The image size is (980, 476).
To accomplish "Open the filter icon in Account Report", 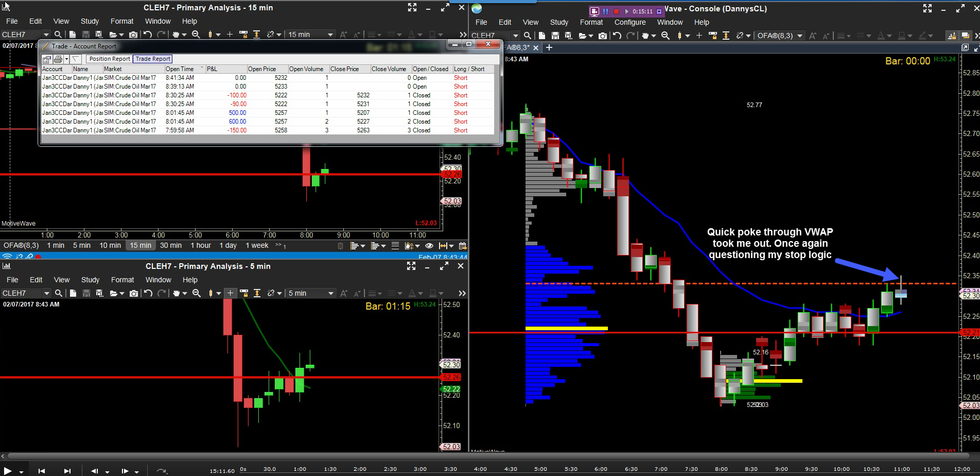I will tap(76, 59).
